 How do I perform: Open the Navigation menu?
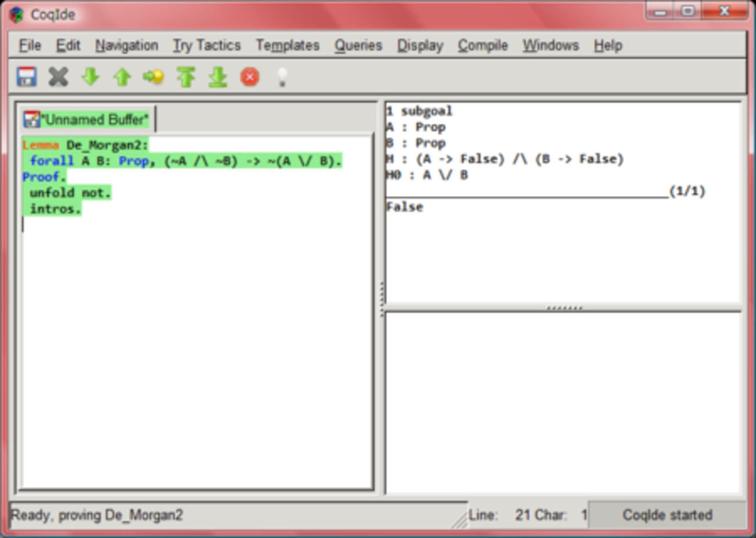click(126, 45)
